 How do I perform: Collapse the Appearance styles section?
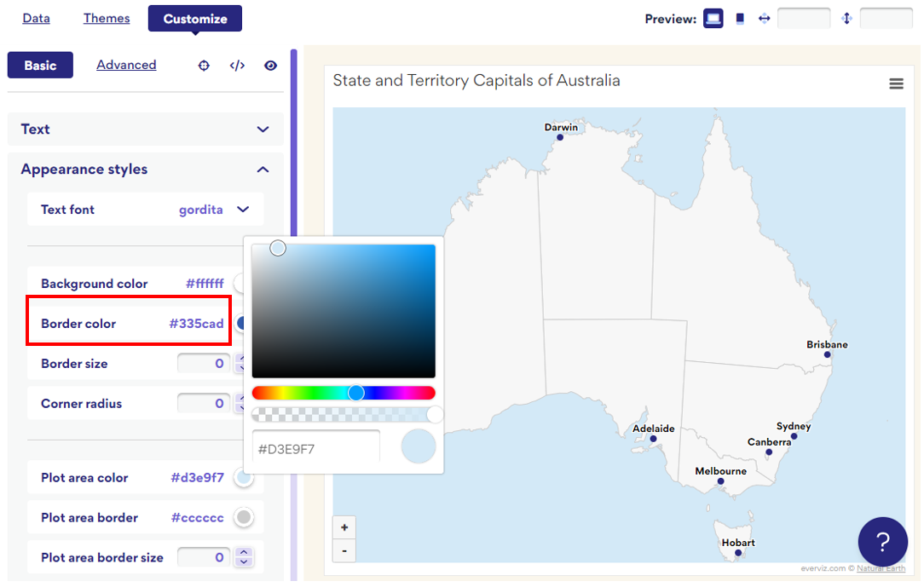pyautogui.click(x=263, y=169)
